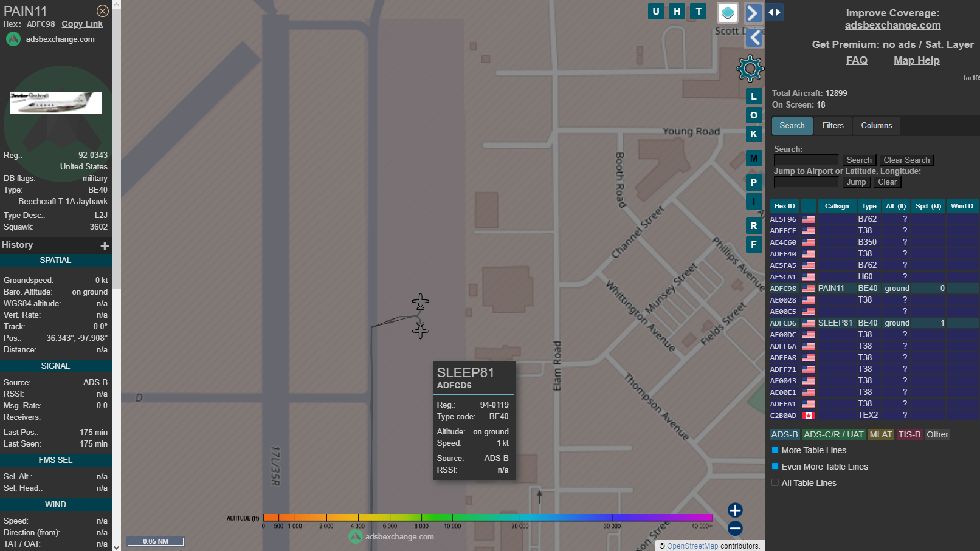Expand the History section plus icon

[x=105, y=245]
